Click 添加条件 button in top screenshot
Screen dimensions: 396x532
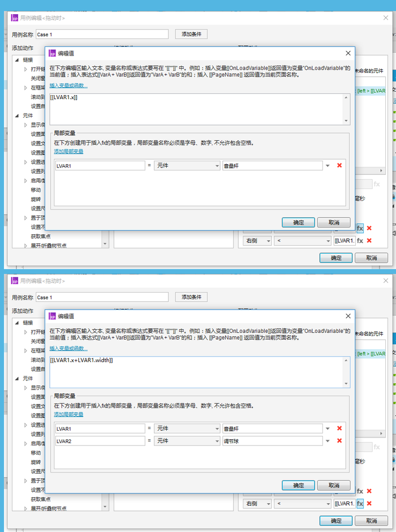191,34
